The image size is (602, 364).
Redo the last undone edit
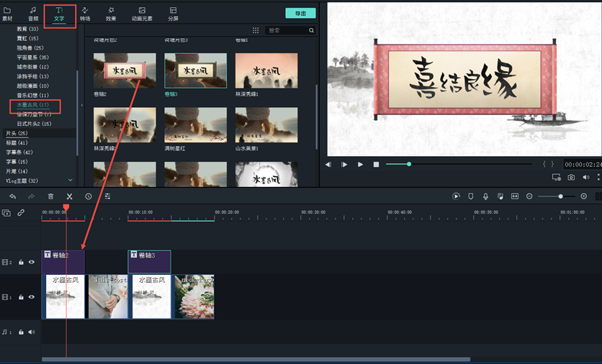coord(32,196)
